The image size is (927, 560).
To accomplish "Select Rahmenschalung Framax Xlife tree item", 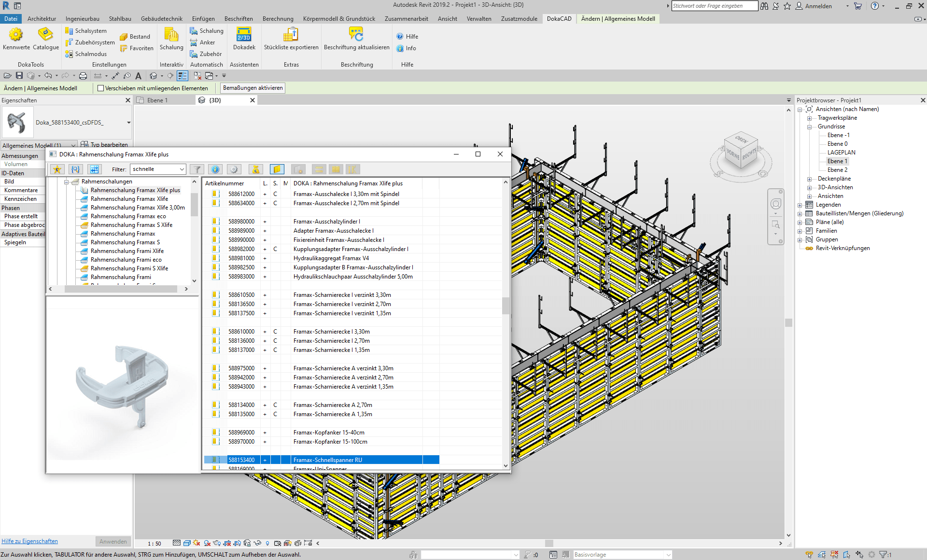I will coord(129,199).
